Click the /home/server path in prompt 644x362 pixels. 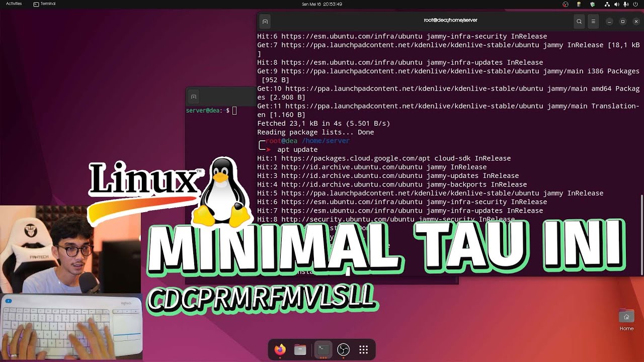coord(326,141)
